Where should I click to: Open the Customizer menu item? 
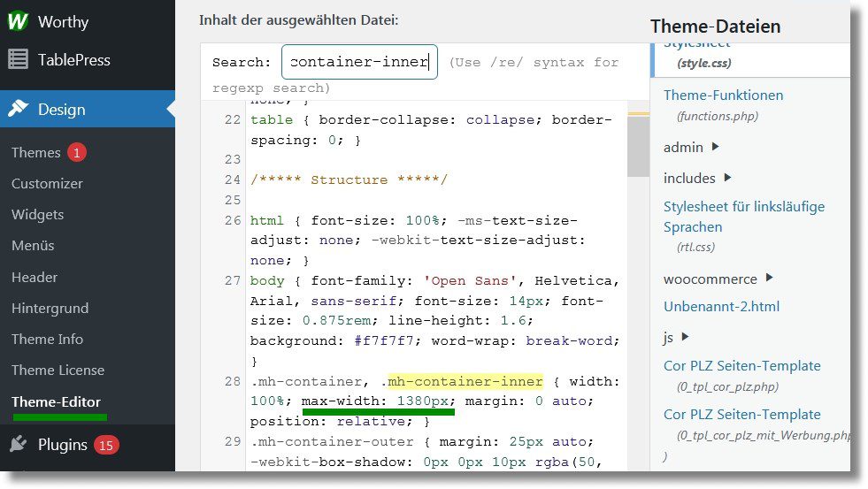coord(47,184)
